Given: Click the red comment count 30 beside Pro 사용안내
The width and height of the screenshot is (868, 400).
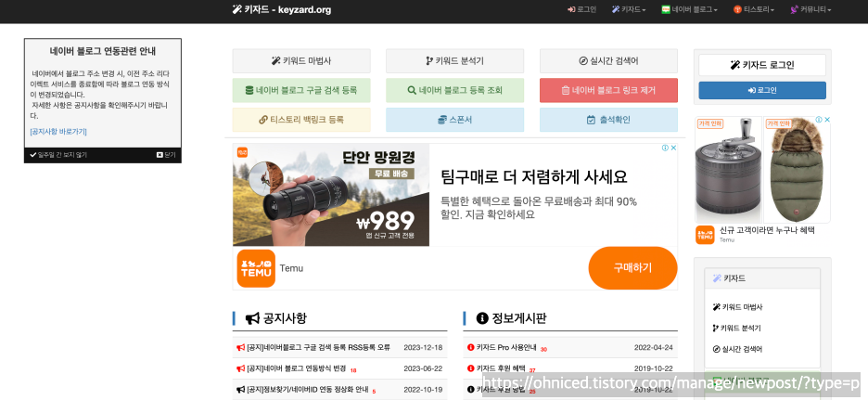Looking at the screenshot, I should coord(543,350).
